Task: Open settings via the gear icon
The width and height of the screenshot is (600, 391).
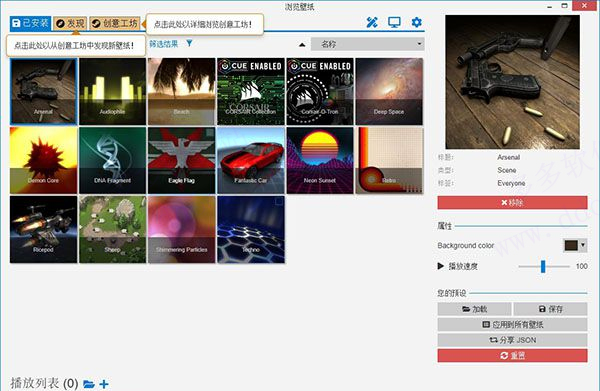Action: tap(416, 22)
